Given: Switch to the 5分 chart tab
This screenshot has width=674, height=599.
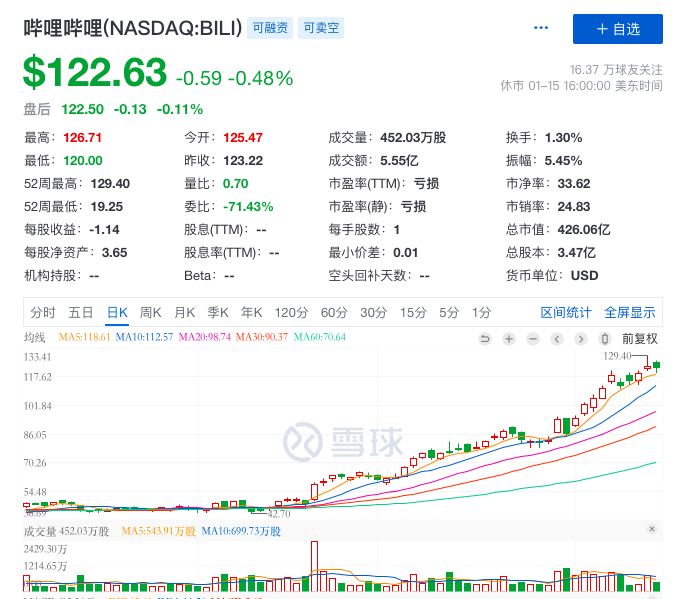Looking at the screenshot, I should [449, 312].
